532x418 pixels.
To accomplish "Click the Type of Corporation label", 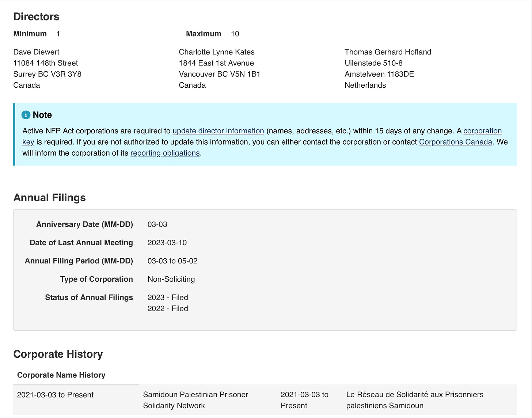I will pyautogui.click(x=96, y=279).
